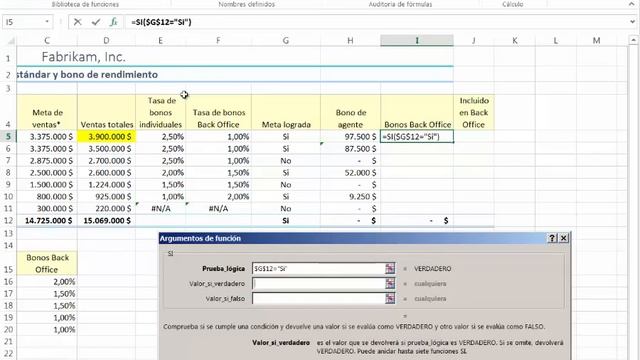The width and height of the screenshot is (640, 360).
Task: Open Insert Function with the fx icon
Action: click(113, 22)
